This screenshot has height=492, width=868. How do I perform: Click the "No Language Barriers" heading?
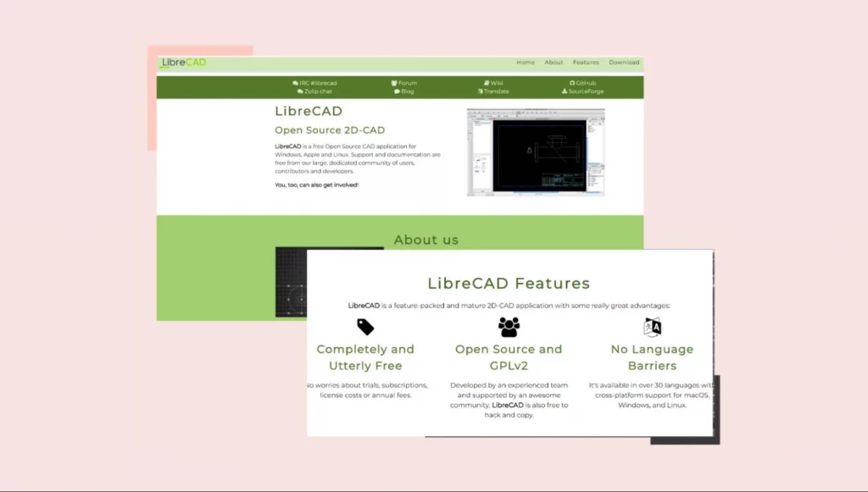click(652, 357)
